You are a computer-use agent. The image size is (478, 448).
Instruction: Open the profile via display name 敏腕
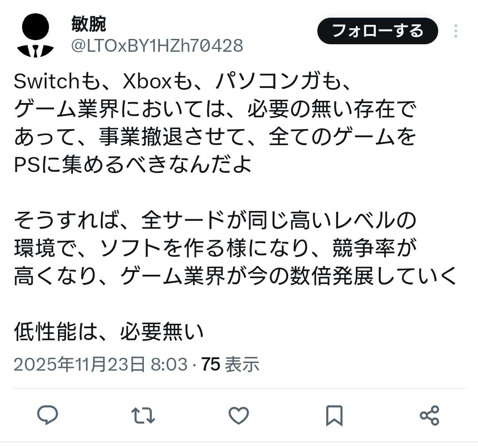coord(89,24)
